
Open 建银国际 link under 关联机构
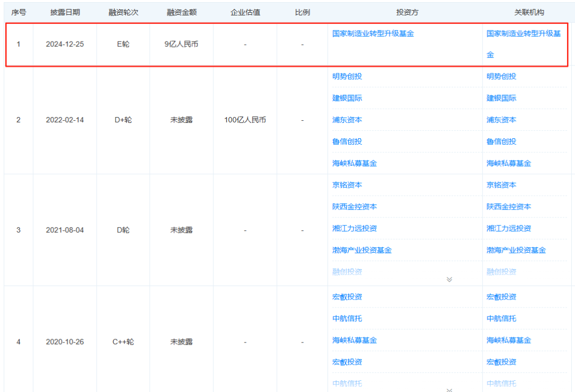502,98
